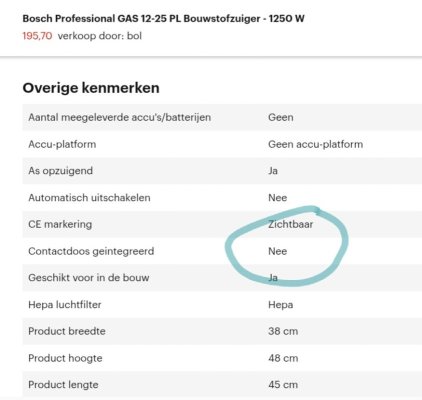Select the '48 cm' product hoogte value
Image resolution: width=422 pixels, height=400 pixels.
[283, 358]
